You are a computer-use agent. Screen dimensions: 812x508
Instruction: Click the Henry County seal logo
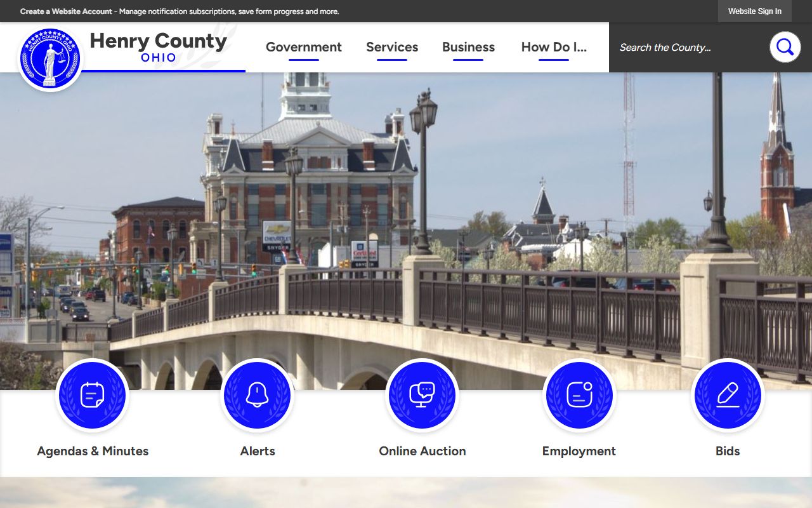click(x=50, y=58)
